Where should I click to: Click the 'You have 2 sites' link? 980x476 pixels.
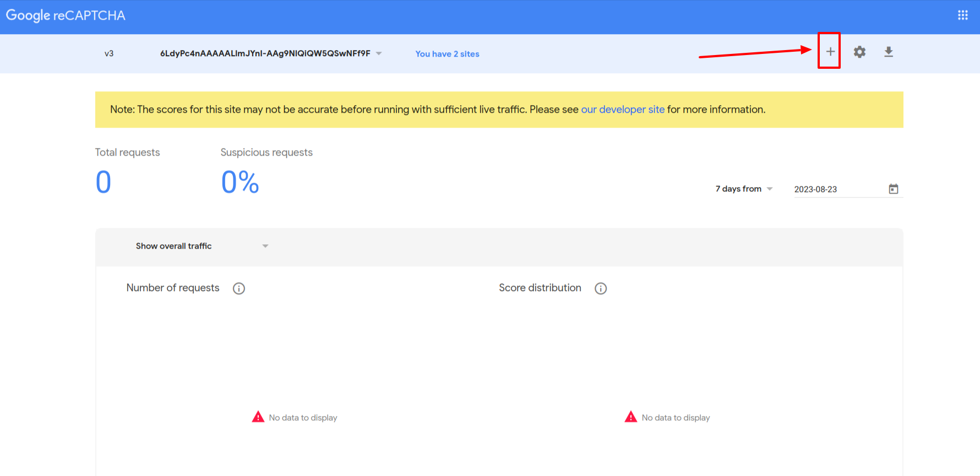click(447, 54)
